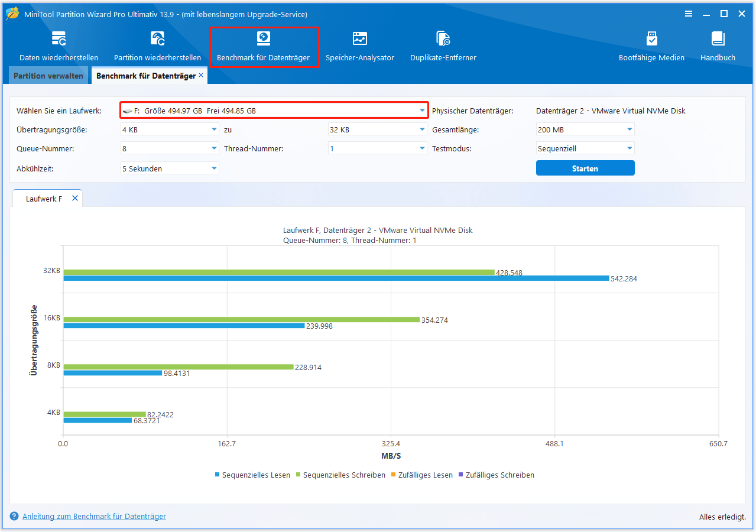Click the 32KB blue read bar 542.284

(x=336, y=278)
